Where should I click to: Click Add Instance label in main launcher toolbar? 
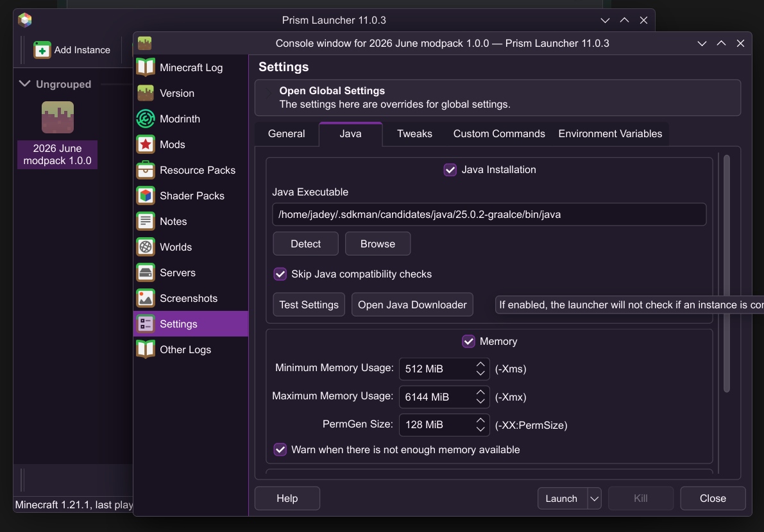(82, 50)
